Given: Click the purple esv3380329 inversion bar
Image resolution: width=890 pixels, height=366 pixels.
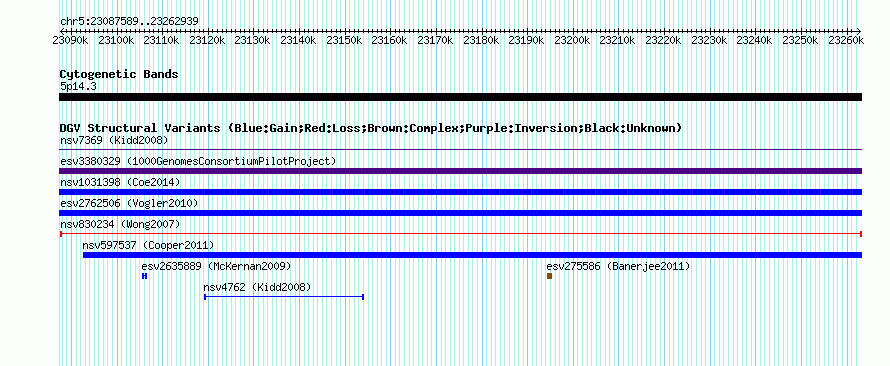Looking at the screenshot, I should pos(460,171).
